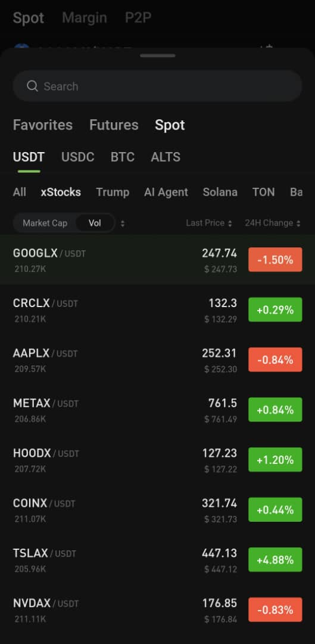
Task: Filter by AI Agent category
Action: click(166, 192)
